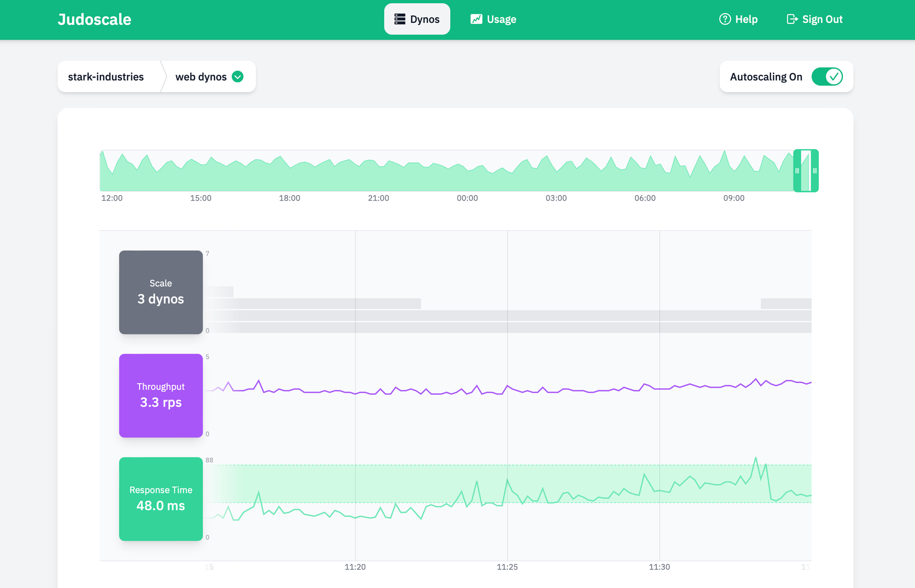Sign out of Judoscale
This screenshot has height=588, width=915.
point(814,19)
